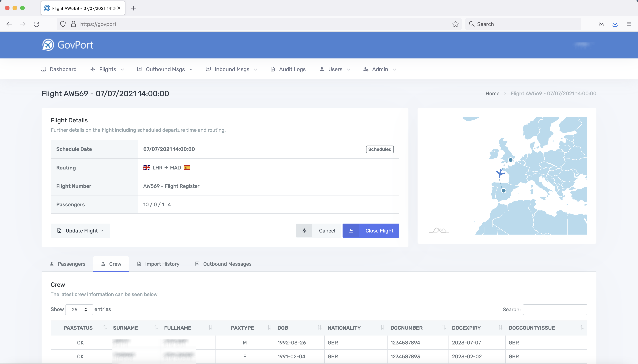Screen dimensions: 638x364
Task: Sort table by DOB column arrows
Action: click(319, 328)
